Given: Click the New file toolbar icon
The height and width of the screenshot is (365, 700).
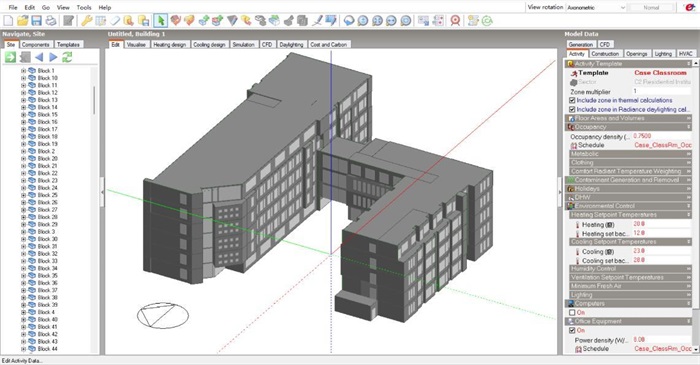Looking at the screenshot, I should tap(8, 21).
